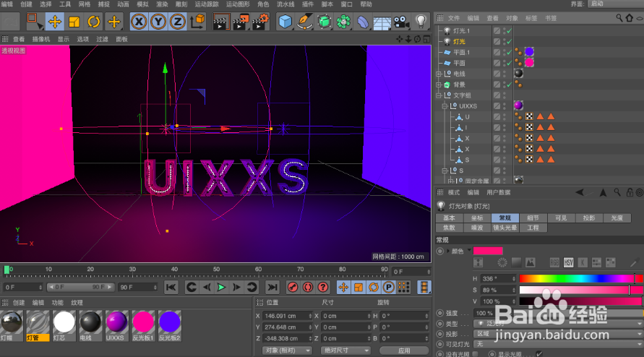
Task: Select the Rotate tool
Action: click(94, 22)
